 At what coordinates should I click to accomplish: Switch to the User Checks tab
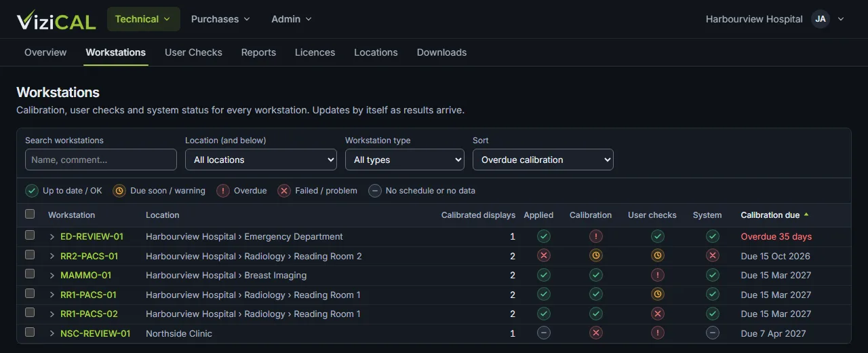pos(193,52)
